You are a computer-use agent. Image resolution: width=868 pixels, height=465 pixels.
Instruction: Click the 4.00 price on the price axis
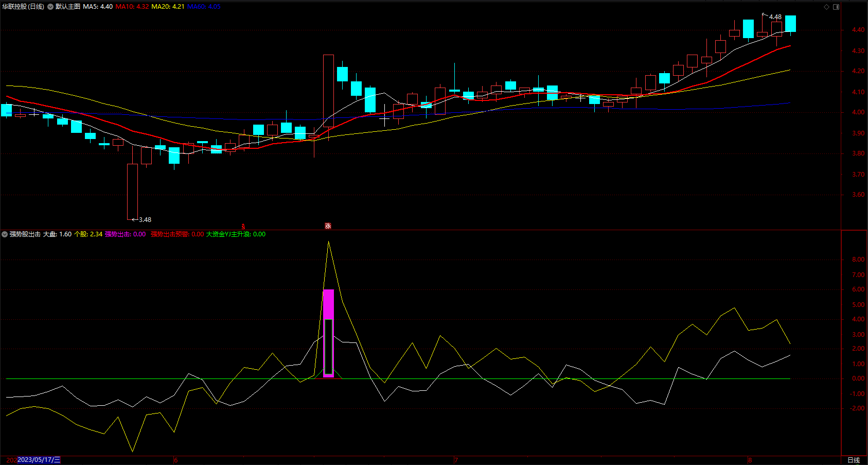(x=858, y=112)
